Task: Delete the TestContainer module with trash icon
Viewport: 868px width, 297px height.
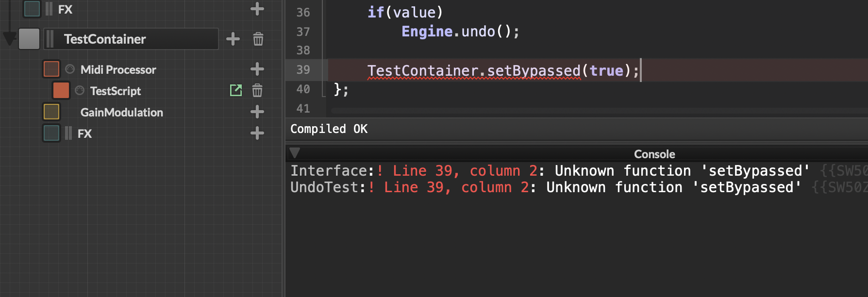Action: click(x=258, y=39)
